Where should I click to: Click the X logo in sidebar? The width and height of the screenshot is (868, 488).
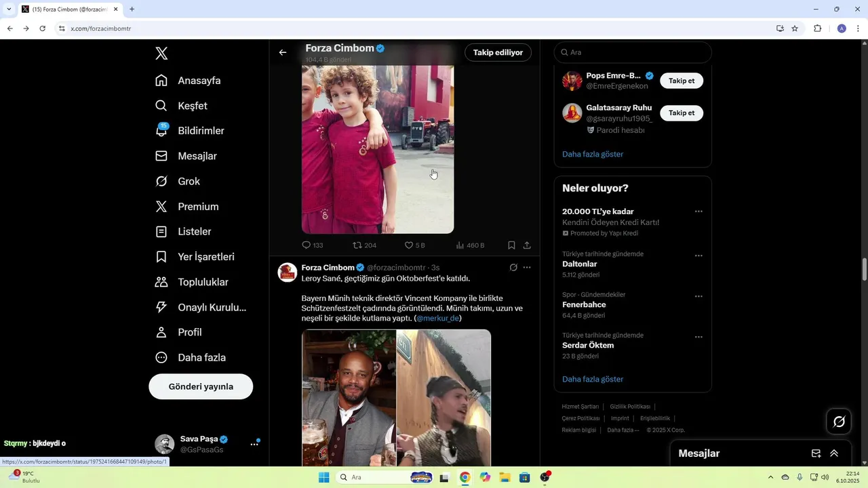pos(161,54)
